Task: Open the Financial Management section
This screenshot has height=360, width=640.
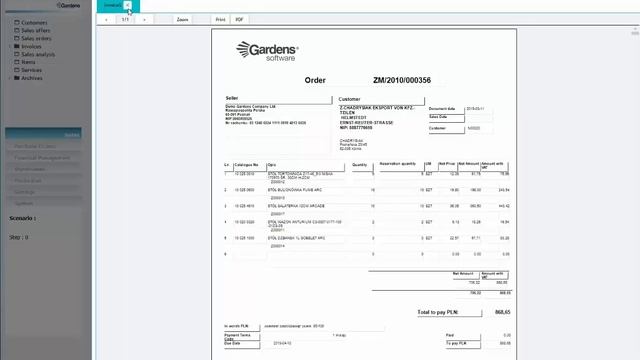Action: coord(43,158)
